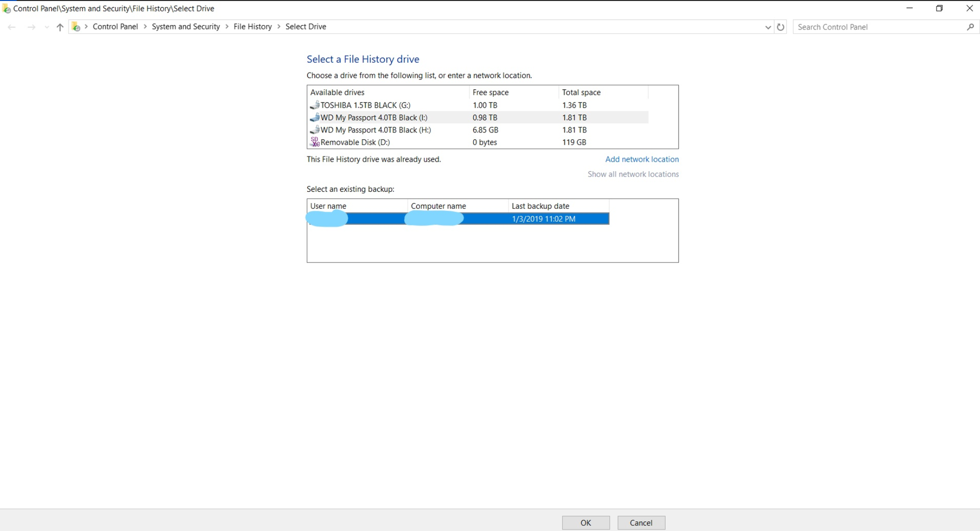Image resolution: width=980 pixels, height=531 pixels.
Task: Dismiss the dialog using Cancel
Action: pyautogui.click(x=641, y=522)
